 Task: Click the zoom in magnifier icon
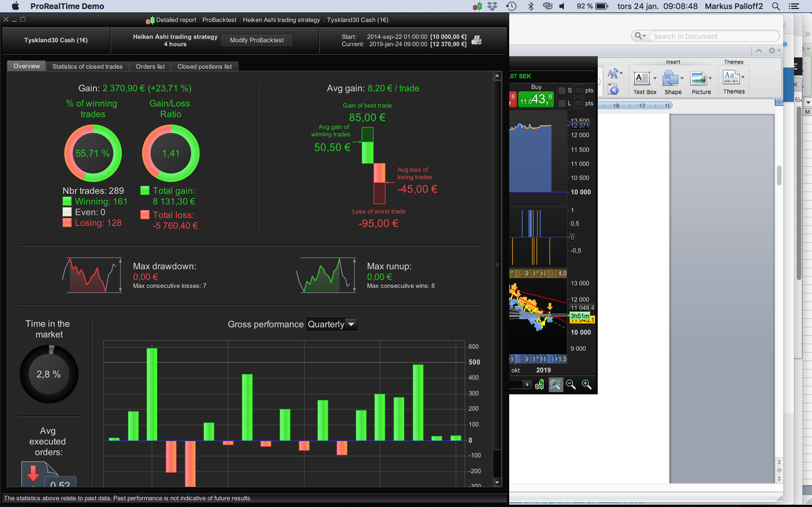(x=586, y=384)
